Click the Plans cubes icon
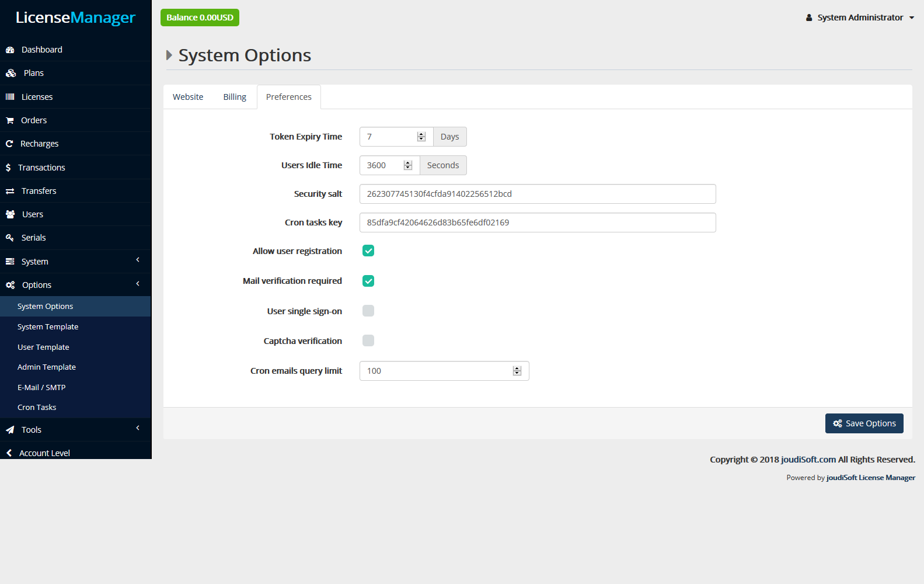Screen dimensions: 924x584 [11, 74]
